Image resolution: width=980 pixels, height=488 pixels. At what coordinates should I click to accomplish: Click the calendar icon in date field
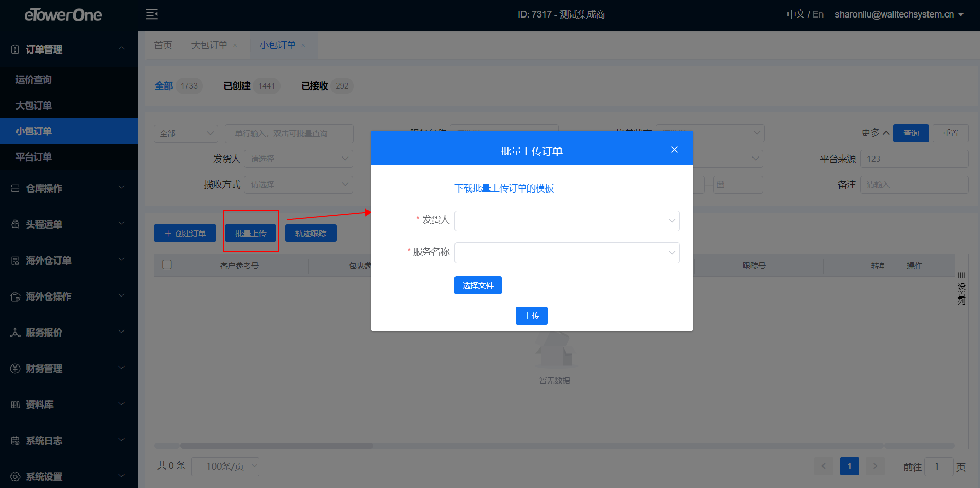[721, 184]
